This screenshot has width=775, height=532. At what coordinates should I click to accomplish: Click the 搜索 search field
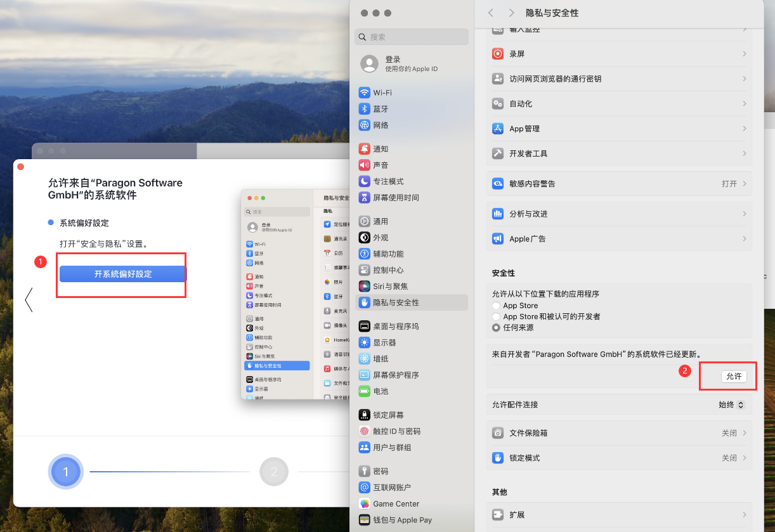coord(412,37)
